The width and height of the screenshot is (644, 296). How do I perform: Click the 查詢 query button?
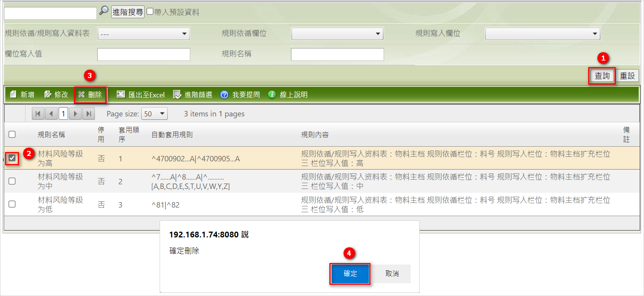(x=602, y=76)
